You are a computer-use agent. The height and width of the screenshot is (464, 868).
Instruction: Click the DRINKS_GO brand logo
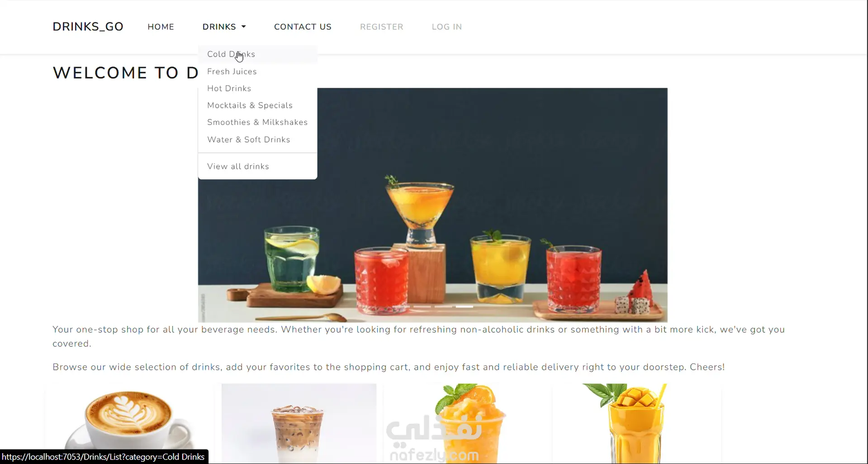88,27
